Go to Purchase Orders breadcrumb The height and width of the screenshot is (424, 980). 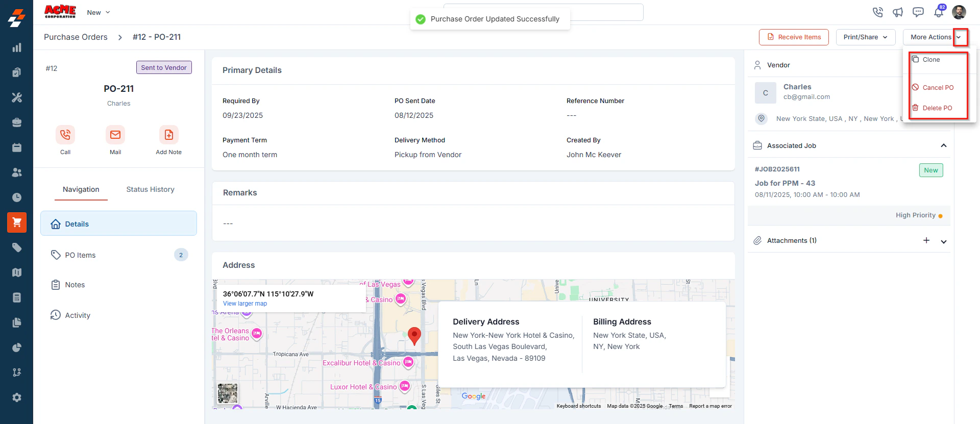coord(76,37)
